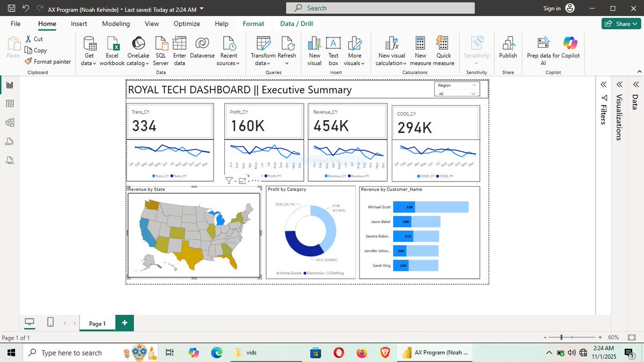Open the Table view from left sidebar
The height and width of the screenshot is (362, 644).
(9, 104)
